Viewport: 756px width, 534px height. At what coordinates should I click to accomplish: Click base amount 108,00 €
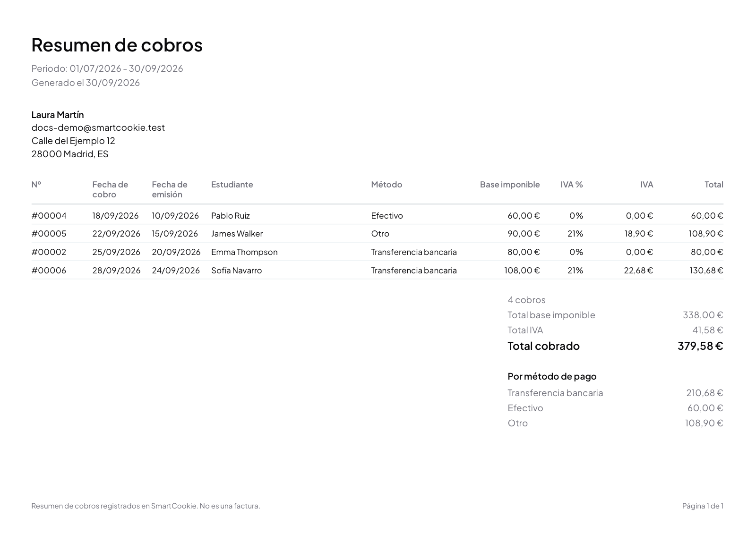(522, 271)
